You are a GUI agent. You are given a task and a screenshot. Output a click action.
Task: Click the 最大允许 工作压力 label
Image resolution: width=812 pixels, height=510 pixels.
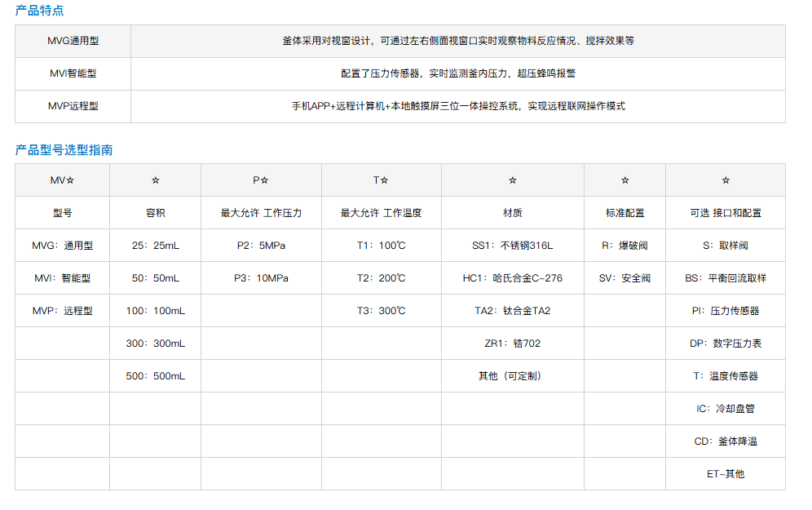point(261,213)
